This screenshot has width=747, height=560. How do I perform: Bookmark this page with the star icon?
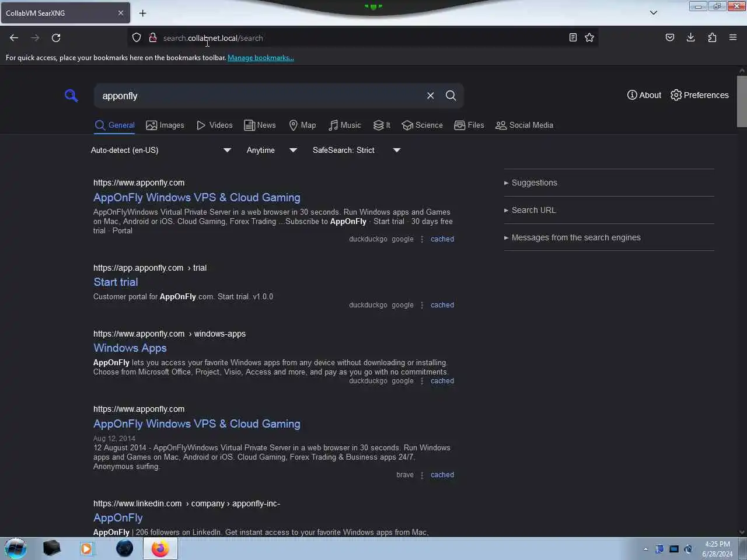coord(589,37)
